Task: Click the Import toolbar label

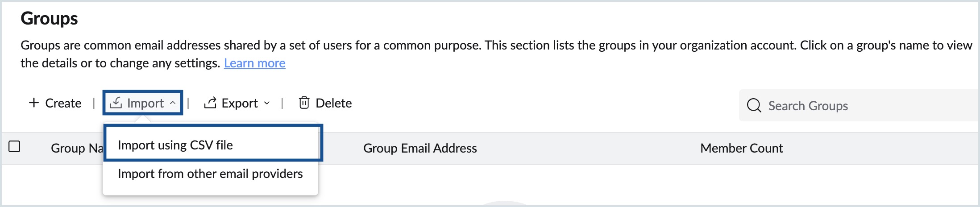Action: click(145, 103)
